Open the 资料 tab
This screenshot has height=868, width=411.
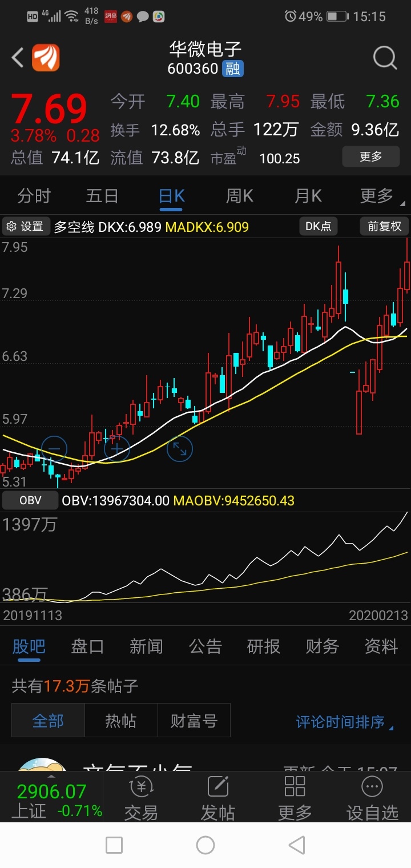click(x=381, y=646)
